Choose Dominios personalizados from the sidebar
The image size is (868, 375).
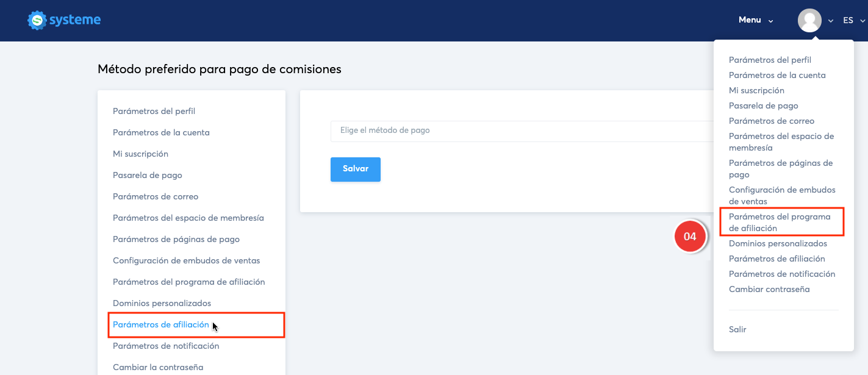click(162, 303)
